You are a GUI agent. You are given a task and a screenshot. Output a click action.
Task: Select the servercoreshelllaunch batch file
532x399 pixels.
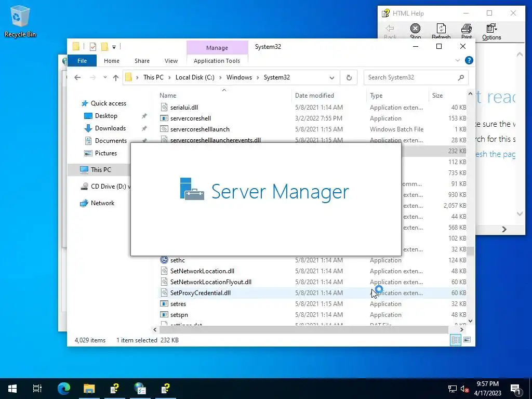point(200,129)
